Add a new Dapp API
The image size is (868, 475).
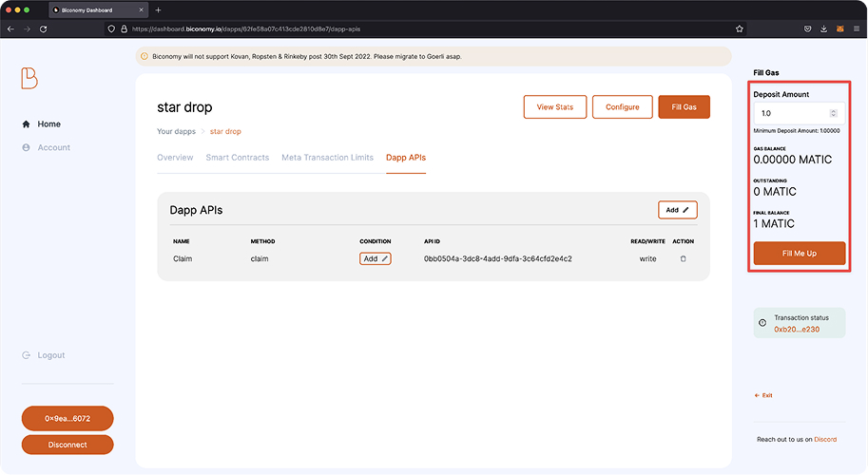point(678,210)
